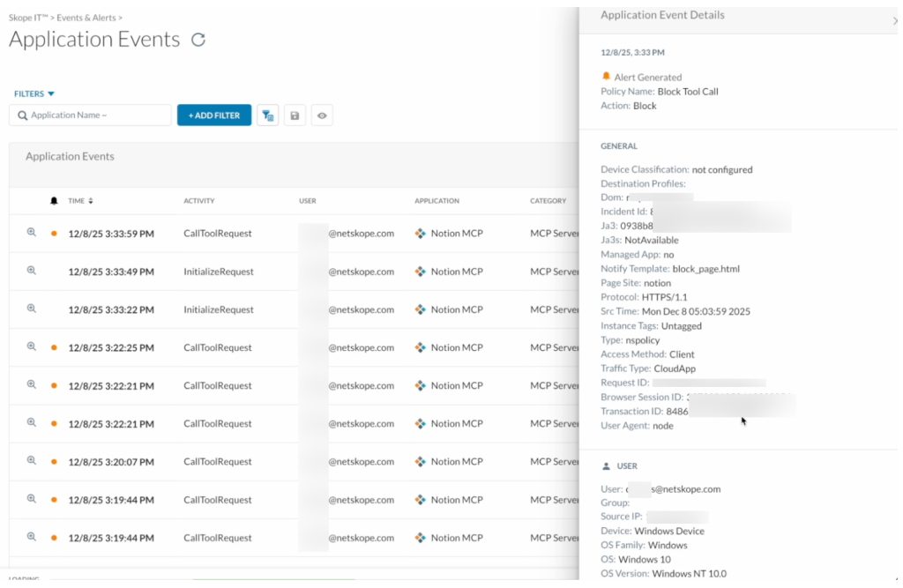
Task: Click the ACTIVITY column header
Action: pos(198,201)
